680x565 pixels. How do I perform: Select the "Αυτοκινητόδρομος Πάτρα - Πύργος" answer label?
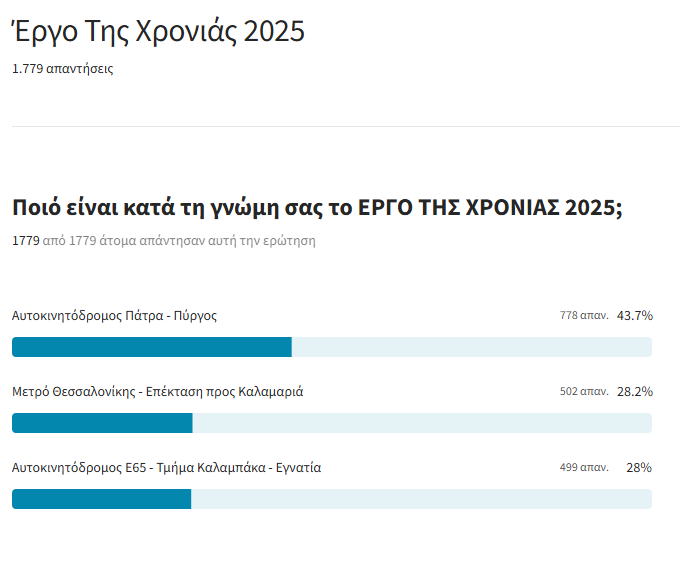[x=114, y=316]
